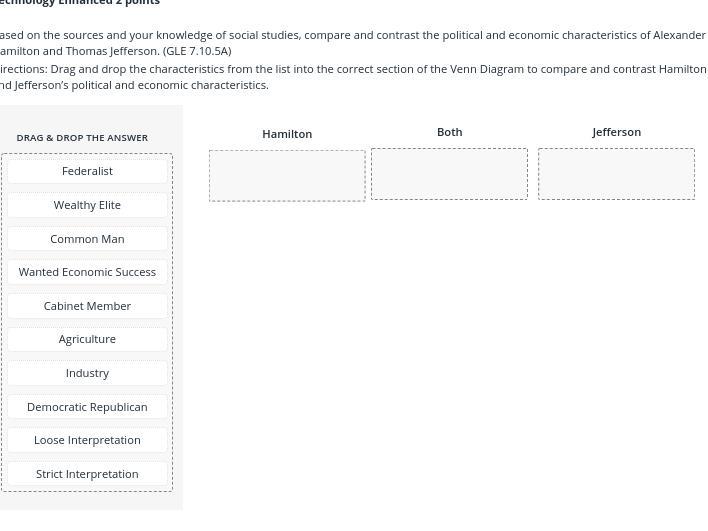Click the Both column heading

tap(449, 132)
